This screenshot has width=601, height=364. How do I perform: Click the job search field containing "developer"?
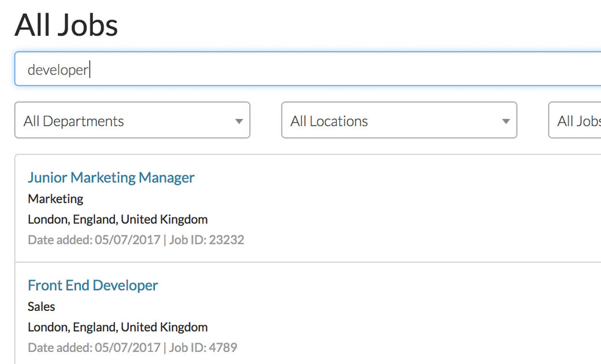[306, 69]
